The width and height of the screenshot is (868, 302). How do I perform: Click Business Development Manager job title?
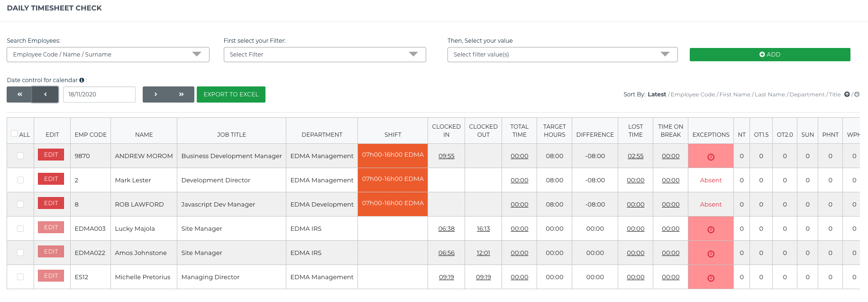pyautogui.click(x=231, y=156)
